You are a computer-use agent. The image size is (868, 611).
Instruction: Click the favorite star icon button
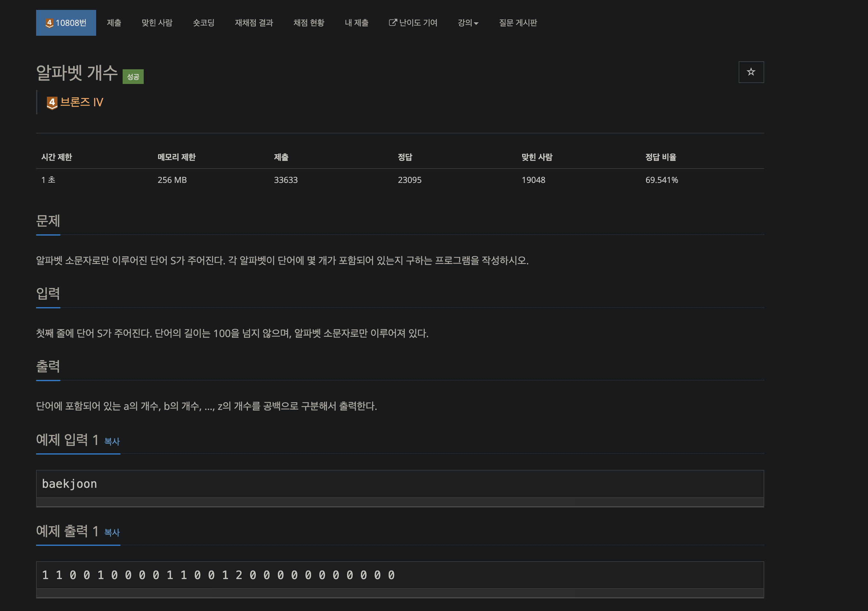pyautogui.click(x=751, y=72)
